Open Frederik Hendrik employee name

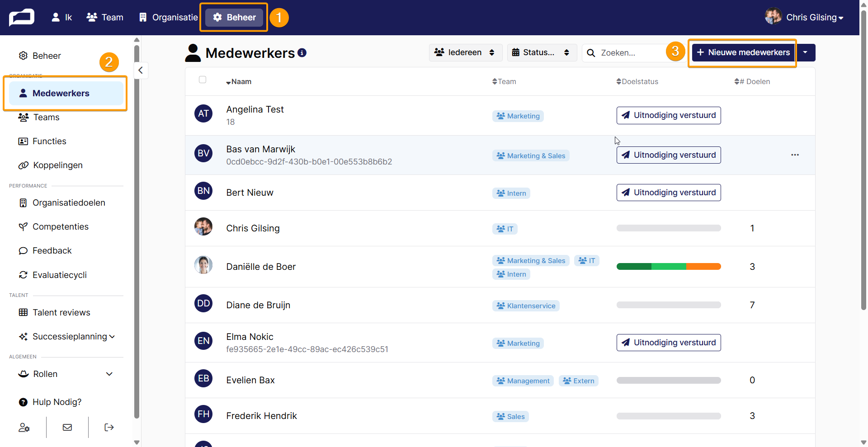pos(262,416)
